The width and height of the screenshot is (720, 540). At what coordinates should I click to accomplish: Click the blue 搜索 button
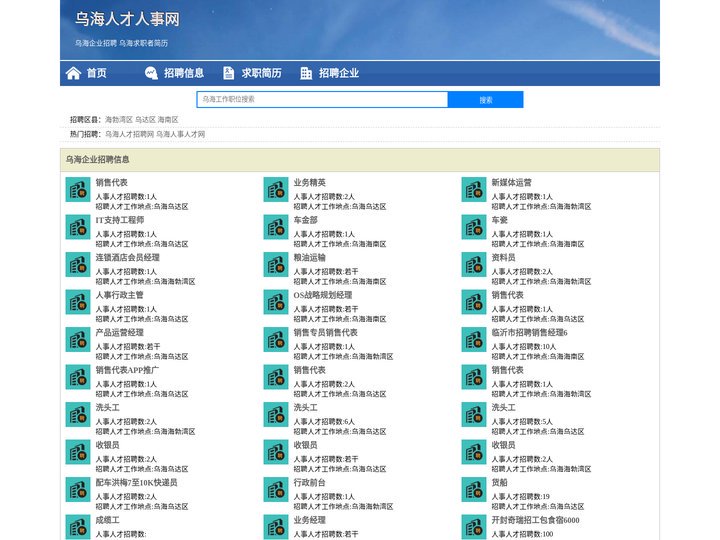click(x=485, y=100)
